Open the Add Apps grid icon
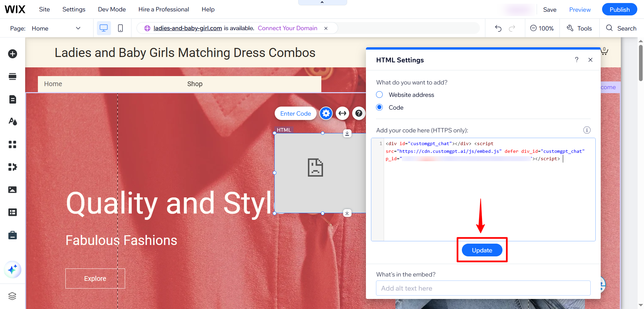 pyautogui.click(x=12, y=144)
